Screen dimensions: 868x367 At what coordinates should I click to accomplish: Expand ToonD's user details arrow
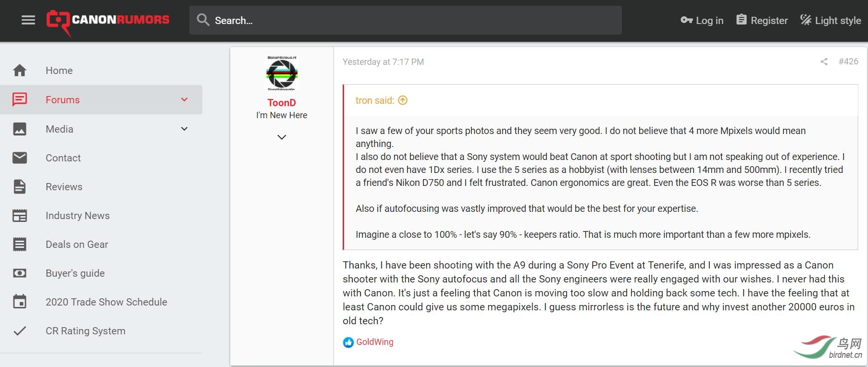pos(282,137)
